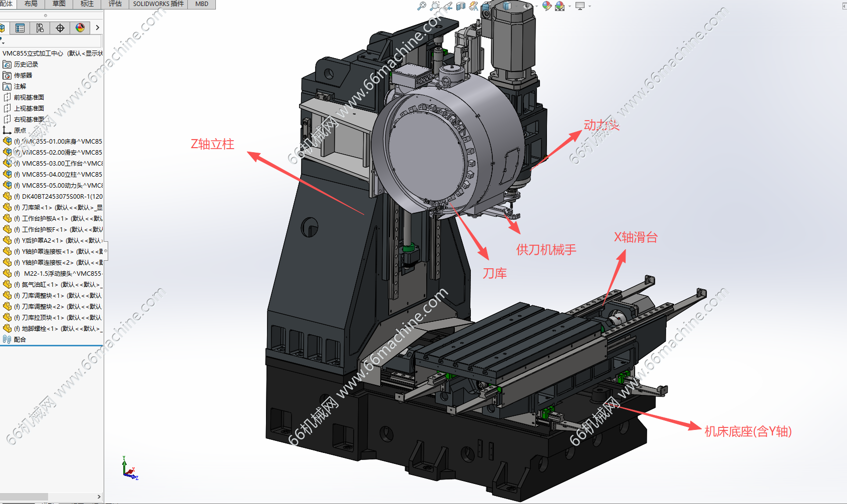This screenshot has height=504, width=847.
Task: Switch to the SOLIDWORKS 插件 tab
Action: [x=158, y=4]
